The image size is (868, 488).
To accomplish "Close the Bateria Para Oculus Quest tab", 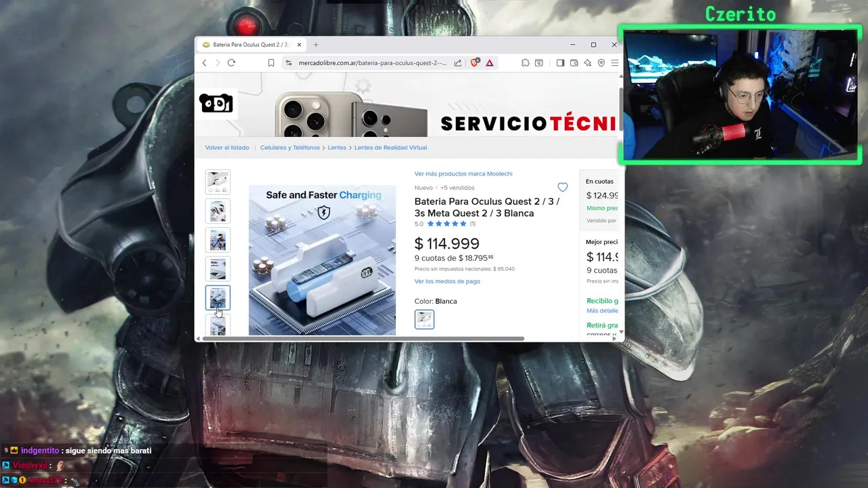I will 299,45.
